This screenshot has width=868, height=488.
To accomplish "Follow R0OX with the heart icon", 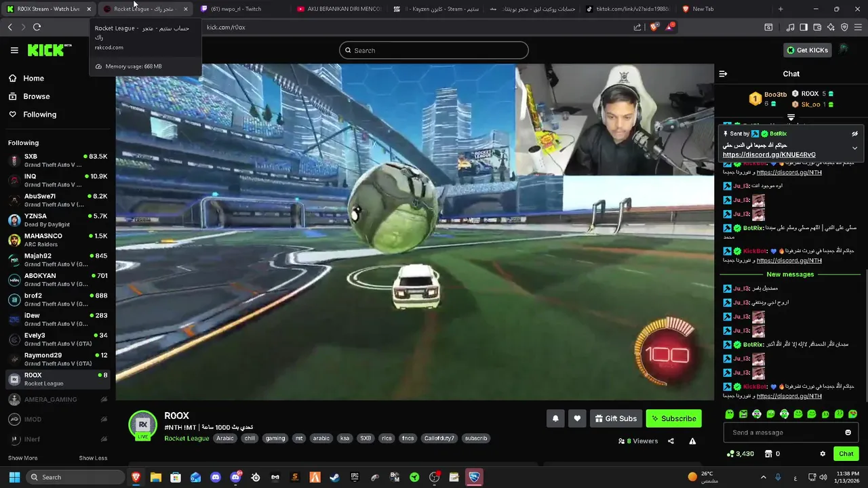I will point(577,419).
